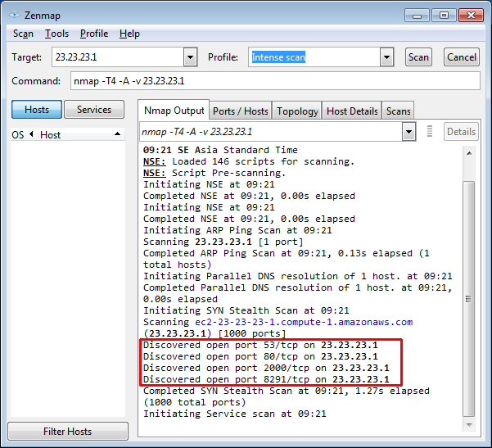Screen dimensions: 492x448
Task: Maximize the Zenmap window
Action: pos(444,15)
